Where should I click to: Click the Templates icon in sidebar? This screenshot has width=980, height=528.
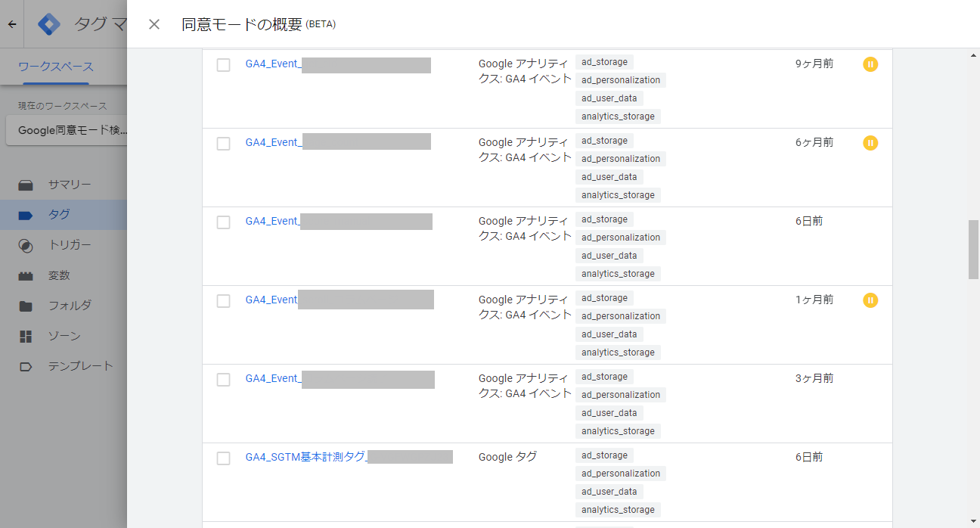point(26,366)
